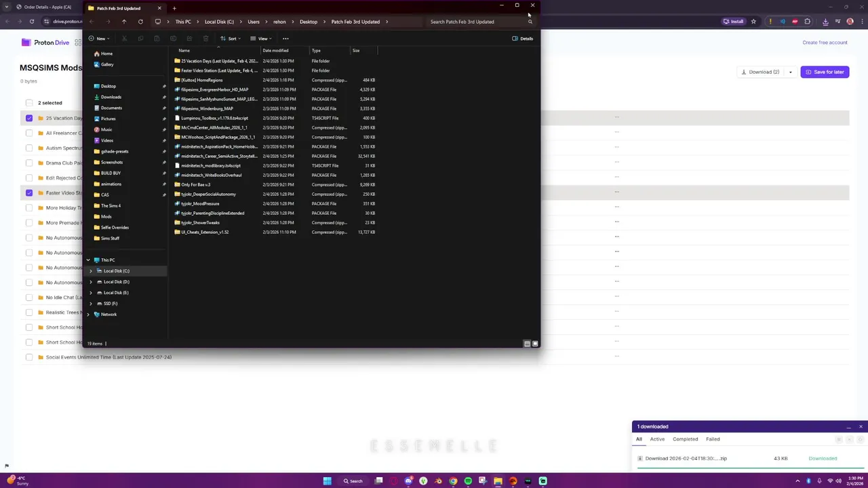Open Gallery in the navigation pane
868x488 pixels.
103,64
